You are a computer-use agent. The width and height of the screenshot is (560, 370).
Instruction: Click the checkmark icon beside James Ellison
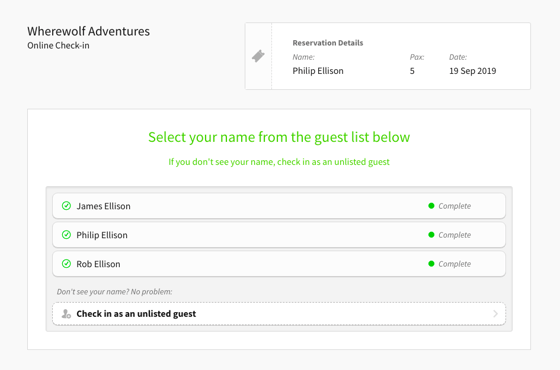(x=66, y=206)
